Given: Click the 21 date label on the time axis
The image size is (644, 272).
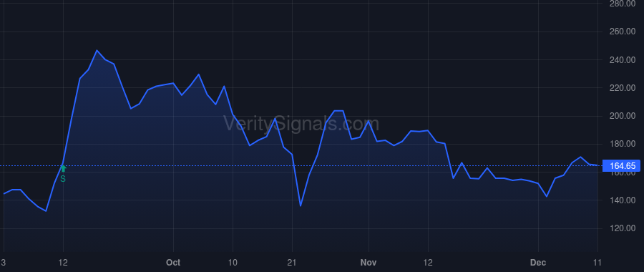Looking at the screenshot, I should [292, 263].
